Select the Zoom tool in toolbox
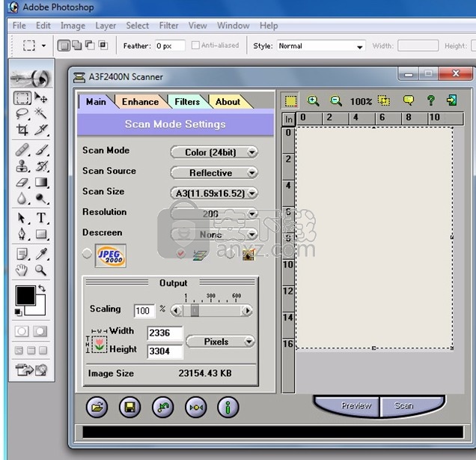Screen dimensions: 476x460 [x=40, y=270]
